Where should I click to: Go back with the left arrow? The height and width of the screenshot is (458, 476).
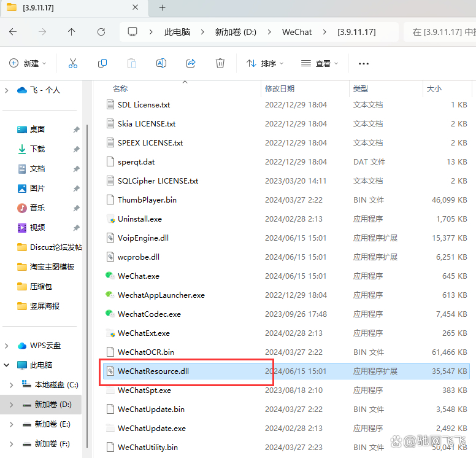click(13, 31)
